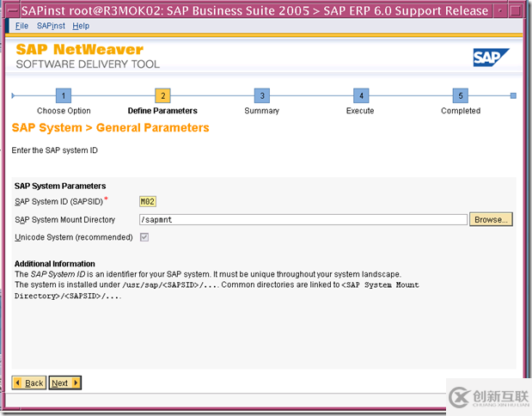Click step 4 Execute marker
The image size is (532, 416).
(x=361, y=95)
